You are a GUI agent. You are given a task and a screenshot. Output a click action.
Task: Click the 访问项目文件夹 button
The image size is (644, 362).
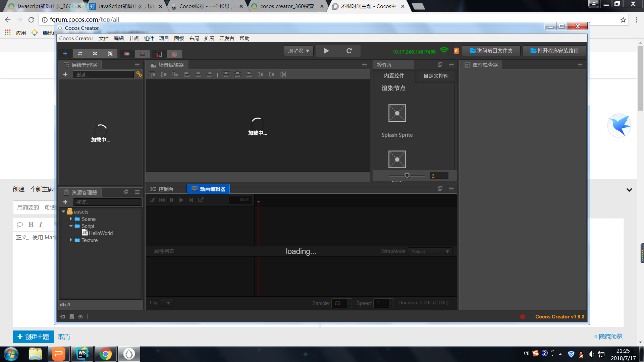click(x=491, y=51)
